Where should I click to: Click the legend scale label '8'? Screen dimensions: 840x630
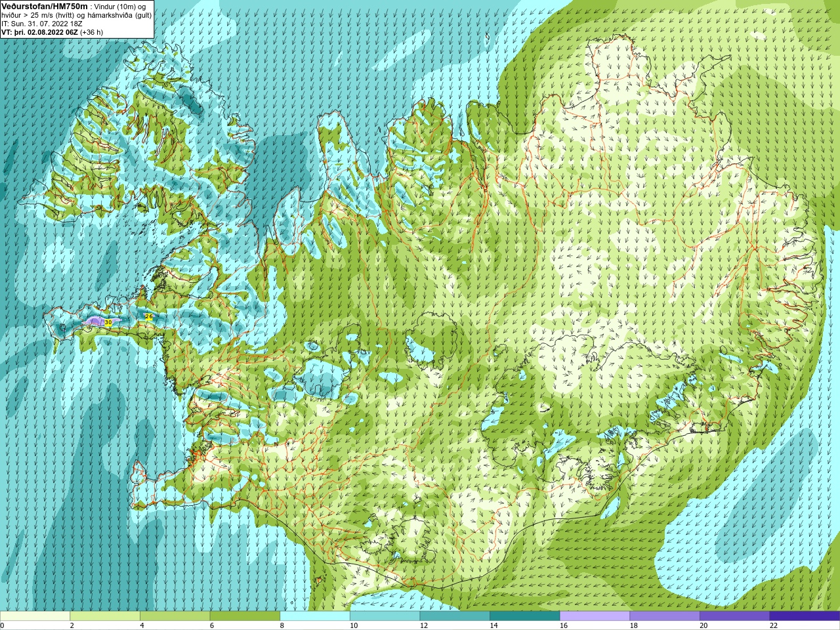[282, 625]
